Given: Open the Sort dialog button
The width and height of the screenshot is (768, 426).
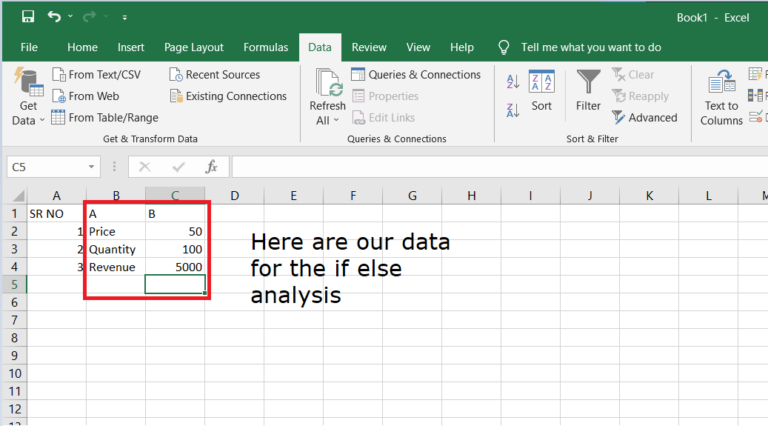Looking at the screenshot, I should point(541,91).
